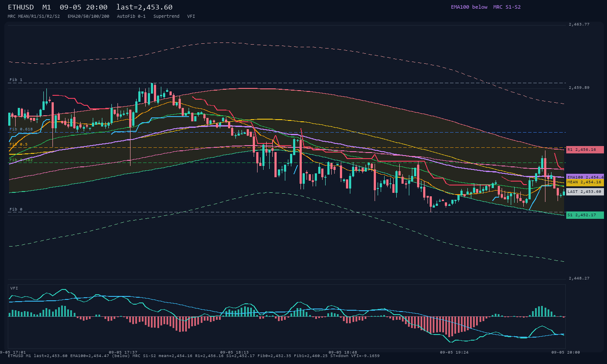Click the EMA100 price tag
Image resolution: width=607 pixels, height=364 pixels.
pos(585,177)
